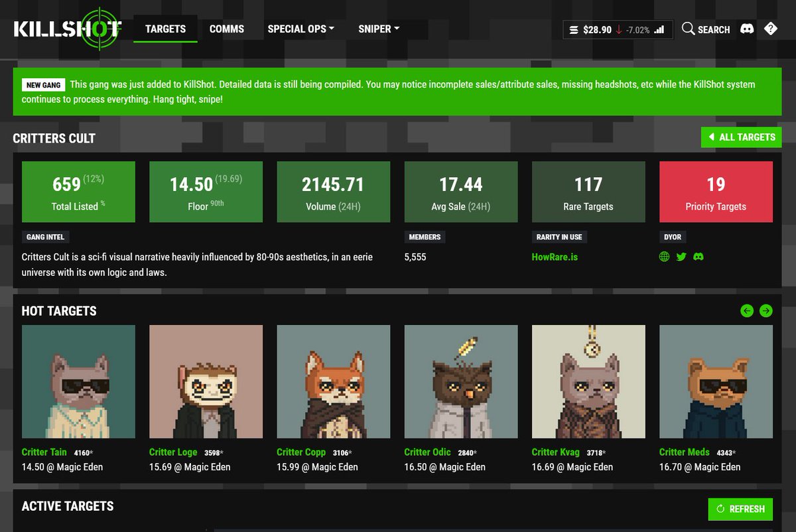Open Discord from the top navigation bar
Screen dimensions: 796x532
tap(747, 29)
